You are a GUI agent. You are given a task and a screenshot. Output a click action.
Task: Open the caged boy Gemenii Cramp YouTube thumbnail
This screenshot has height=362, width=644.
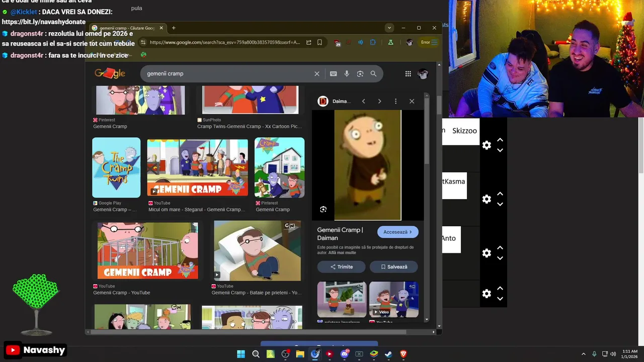pyautogui.click(x=147, y=250)
